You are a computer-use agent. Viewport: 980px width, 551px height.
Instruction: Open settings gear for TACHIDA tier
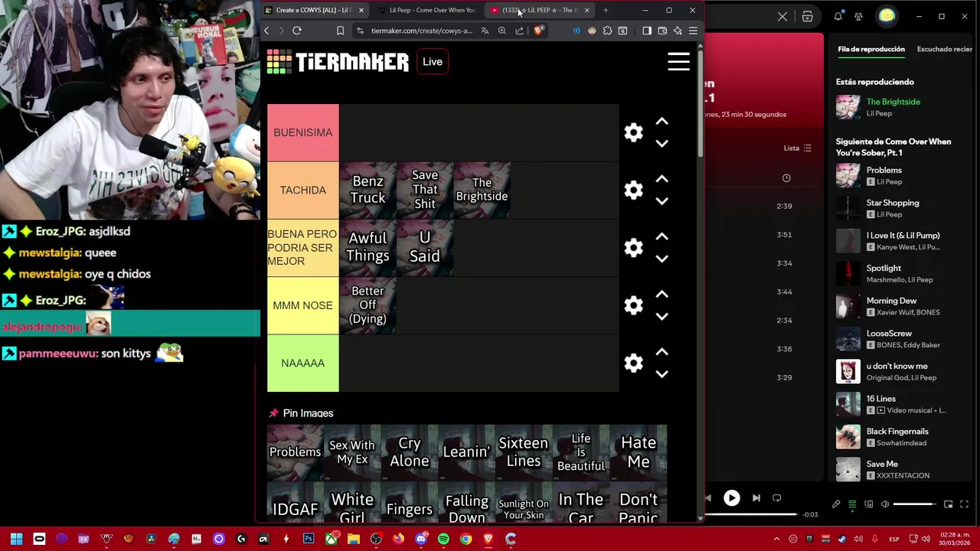tap(633, 190)
